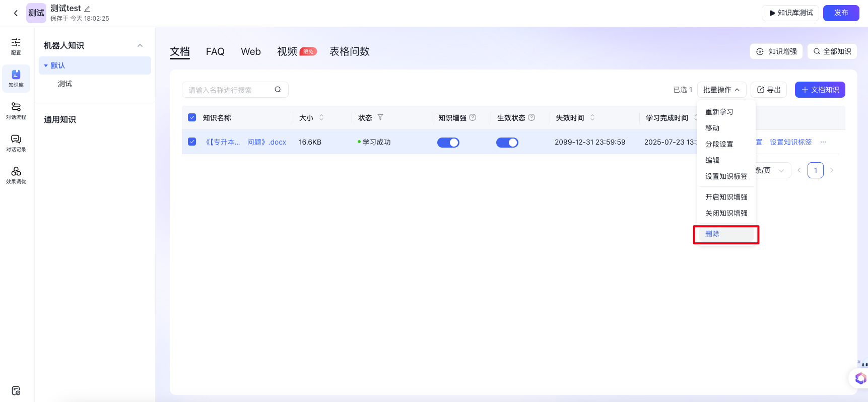868x402 pixels.
Task: Uncheck the select-all header checkbox
Action: [x=192, y=117]
